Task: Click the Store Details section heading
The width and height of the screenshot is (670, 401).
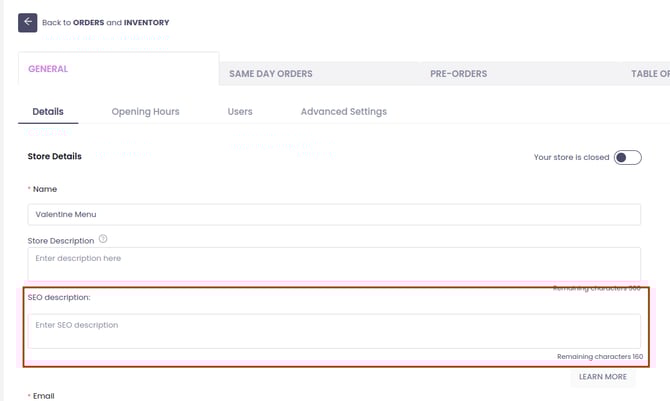Action: (54, 157)
